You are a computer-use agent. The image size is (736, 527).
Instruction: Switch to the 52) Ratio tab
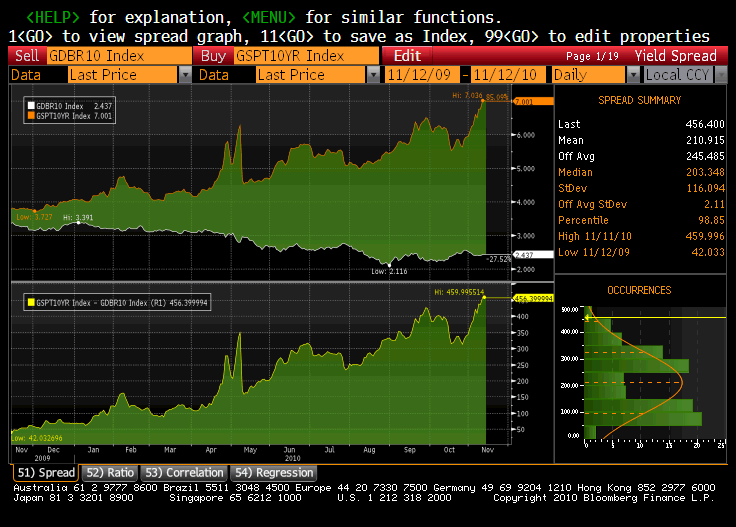click(x=108, y=473)
